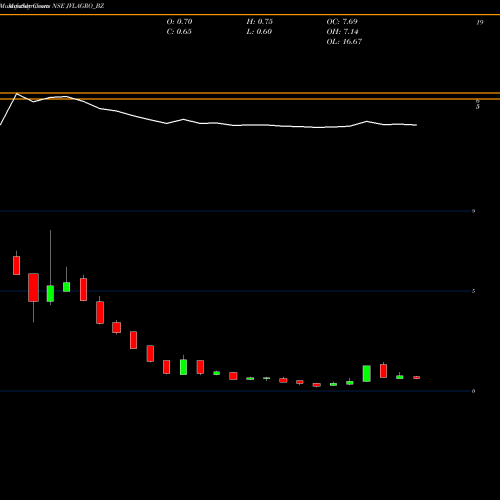Click the NSE JYLAGRO_BZ chart title
Viewport: 500px width, 500px height.
(x=78, y=6)
